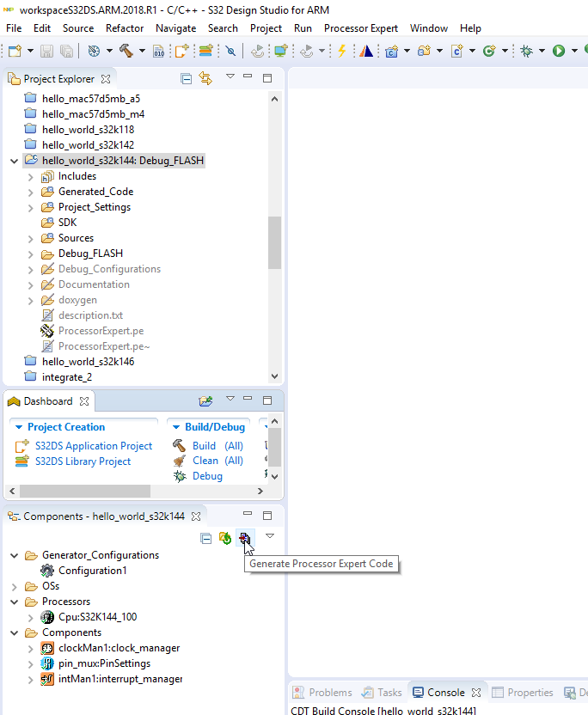The height and width of the screenshot is (715, 588).
Task: Click Dashboard horizontal scrollbar thumb
Action: click(85, 491)
